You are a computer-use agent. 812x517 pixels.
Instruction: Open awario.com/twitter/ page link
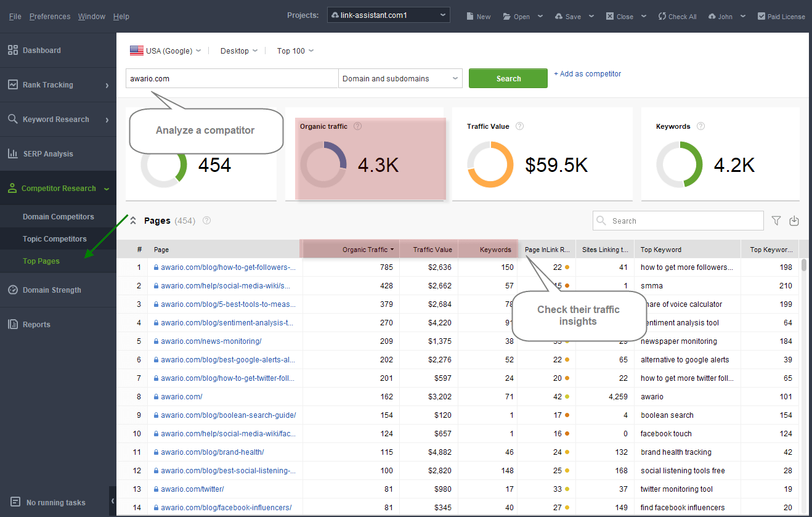click(192, 489)
